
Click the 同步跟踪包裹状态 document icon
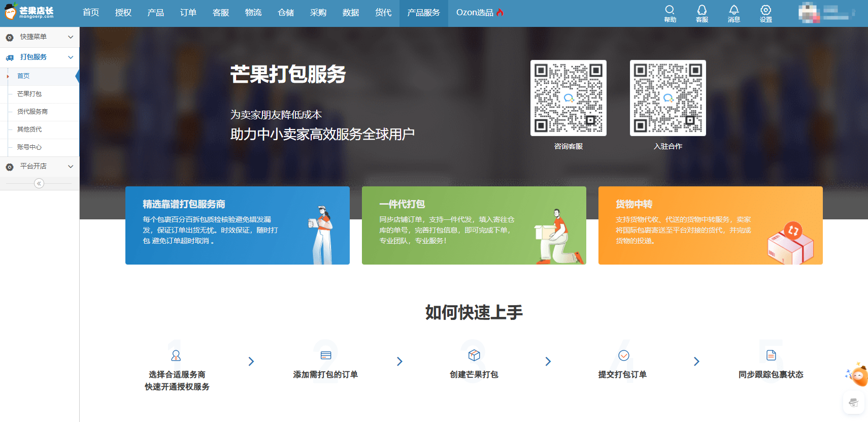[x=771, y=355]
